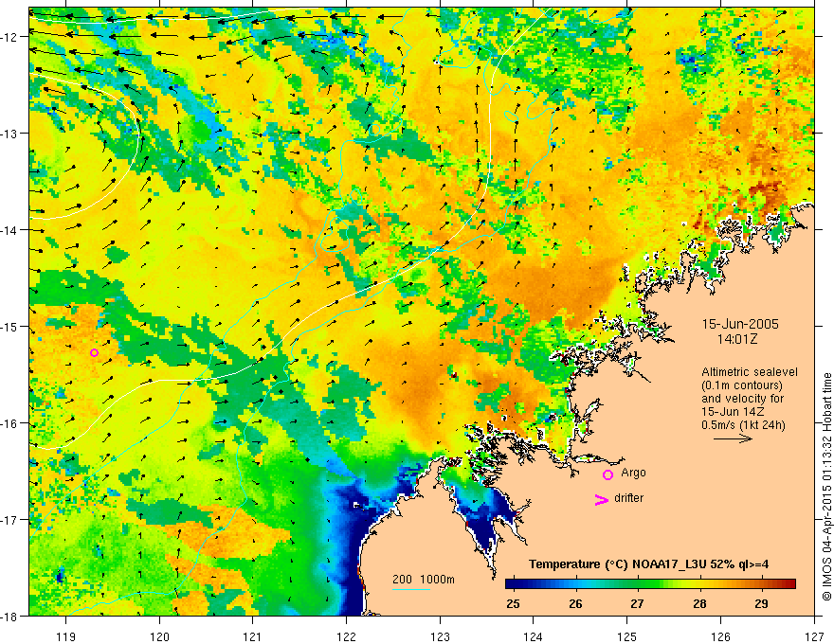Click the longitude axis label '123'

(x=440, y=636)
